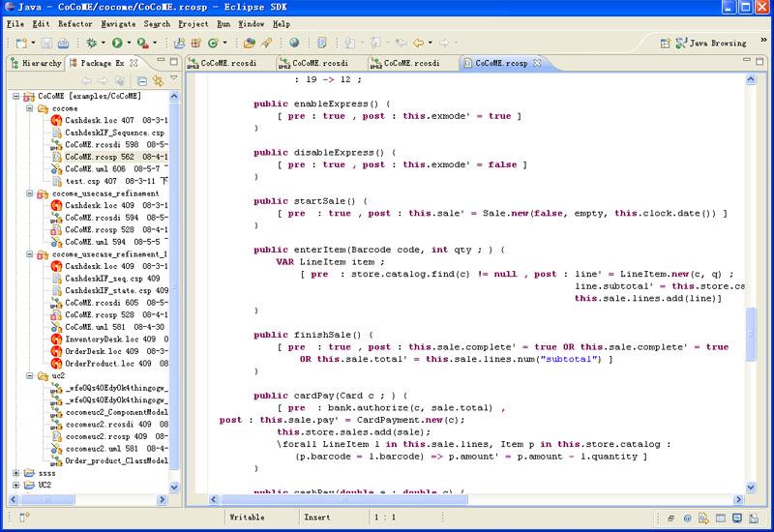Click the @ icon in status bar
This screenshot has width=774, height=532.
pos(687,518)
